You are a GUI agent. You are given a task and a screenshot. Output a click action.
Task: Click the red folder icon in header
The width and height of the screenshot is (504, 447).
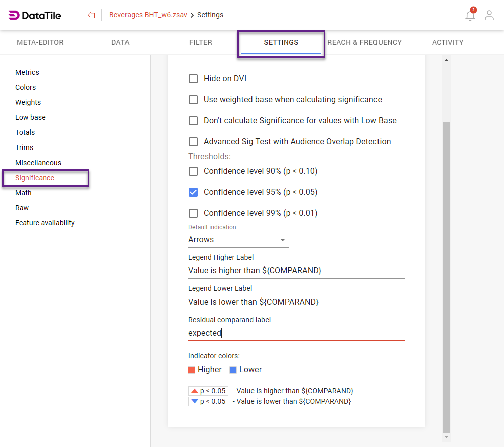[x=91, y=15]
